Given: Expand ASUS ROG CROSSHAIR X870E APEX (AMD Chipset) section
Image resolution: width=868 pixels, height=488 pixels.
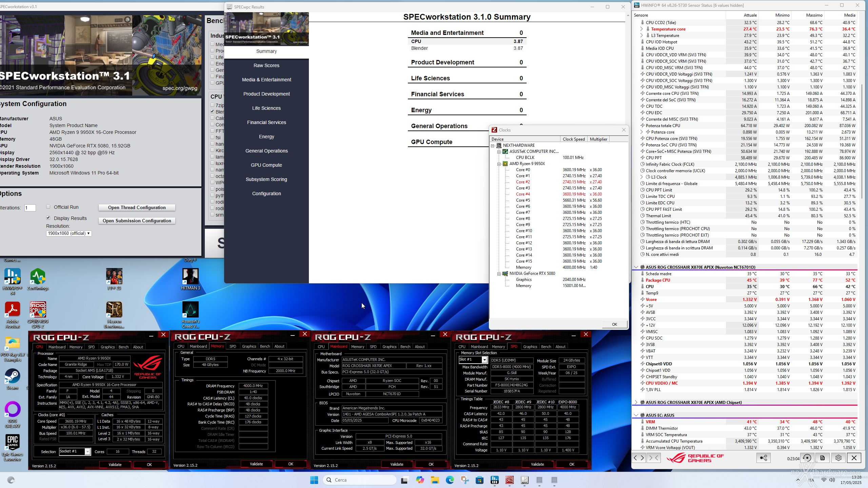Looking at the screenshot, I should point(636,402).
